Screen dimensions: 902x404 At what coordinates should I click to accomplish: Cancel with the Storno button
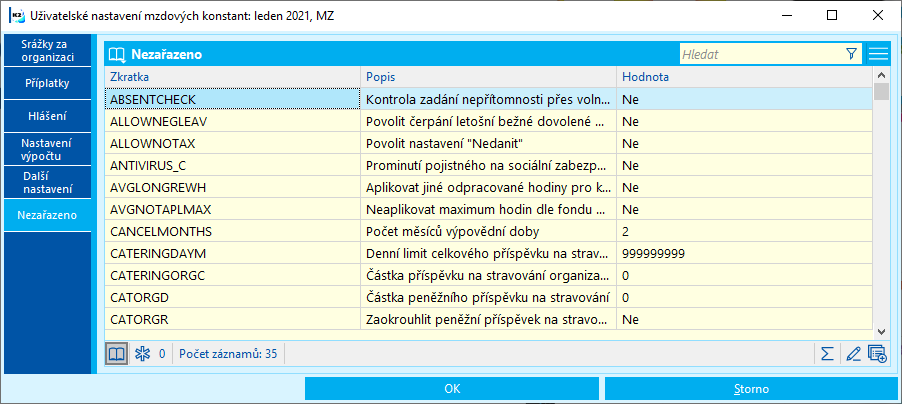pos(751,389)
